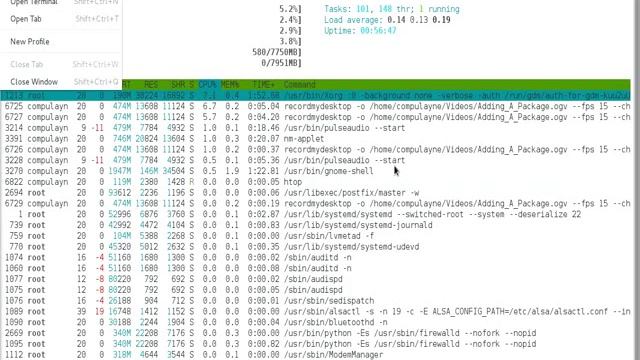Sort by the TIME+ column header
This screenshot has width=640, height=360.
[263, 84]
